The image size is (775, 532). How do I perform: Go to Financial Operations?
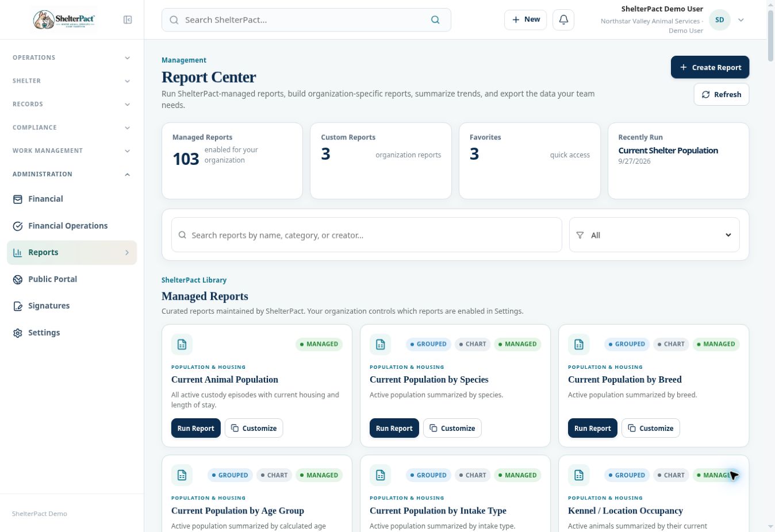[x=72, y=226]
